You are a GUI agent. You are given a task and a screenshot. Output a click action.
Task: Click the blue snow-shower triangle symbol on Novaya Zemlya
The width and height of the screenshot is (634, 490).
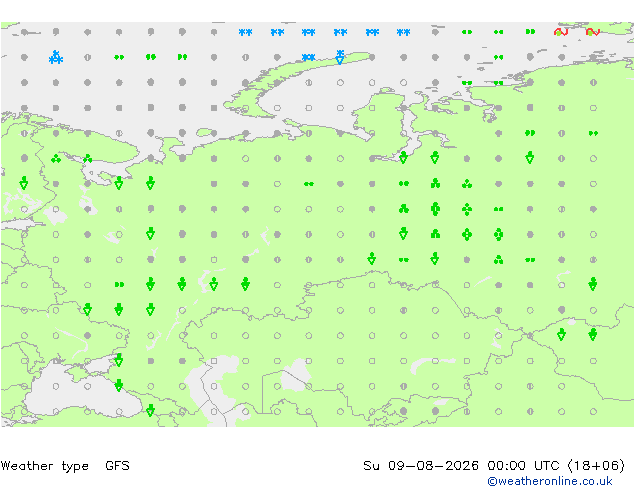coord(340,57)
